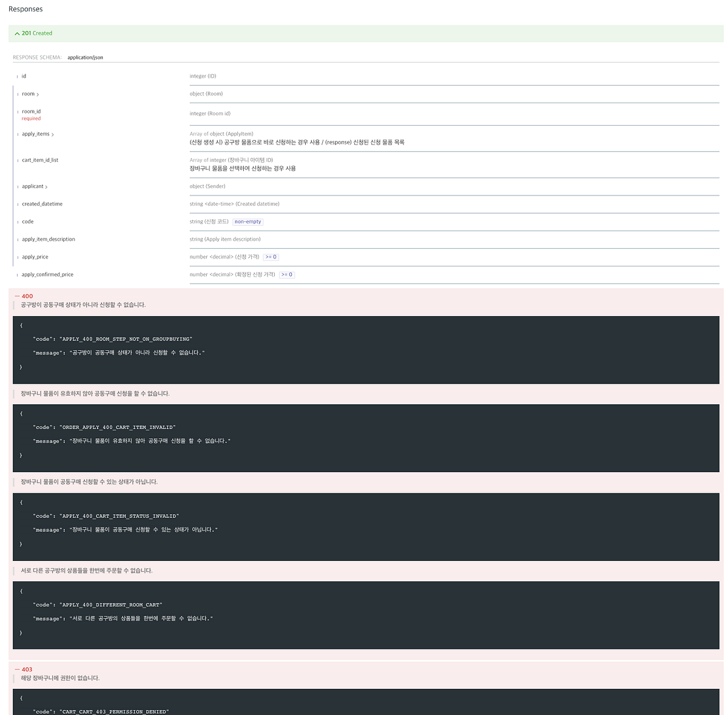Expand the apply_items array details

(x=51, y=134)
